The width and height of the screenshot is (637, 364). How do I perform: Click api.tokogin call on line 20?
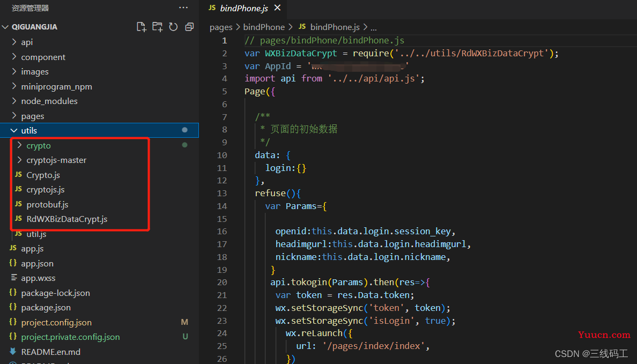coord(299,283)
